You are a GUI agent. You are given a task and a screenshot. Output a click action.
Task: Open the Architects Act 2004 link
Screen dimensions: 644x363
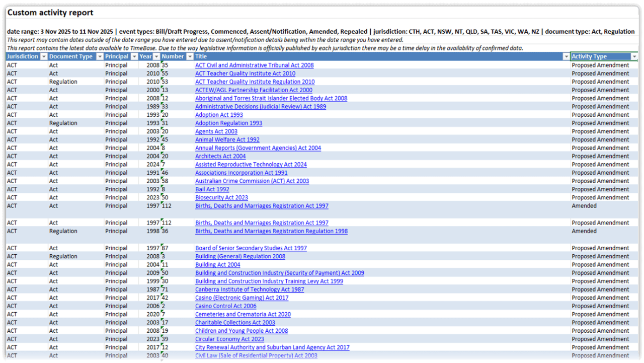(x=220, y=156)
